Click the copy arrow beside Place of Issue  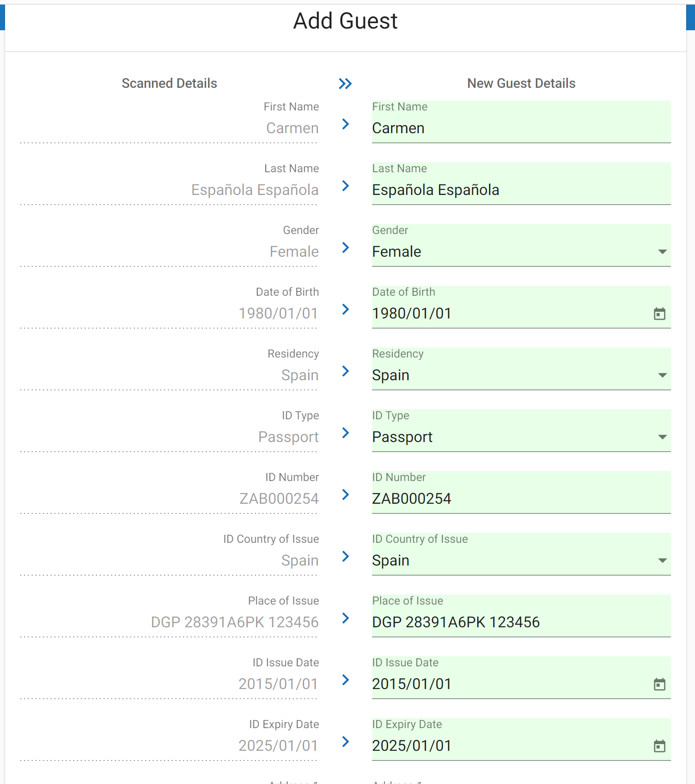[x=346, y=618]
